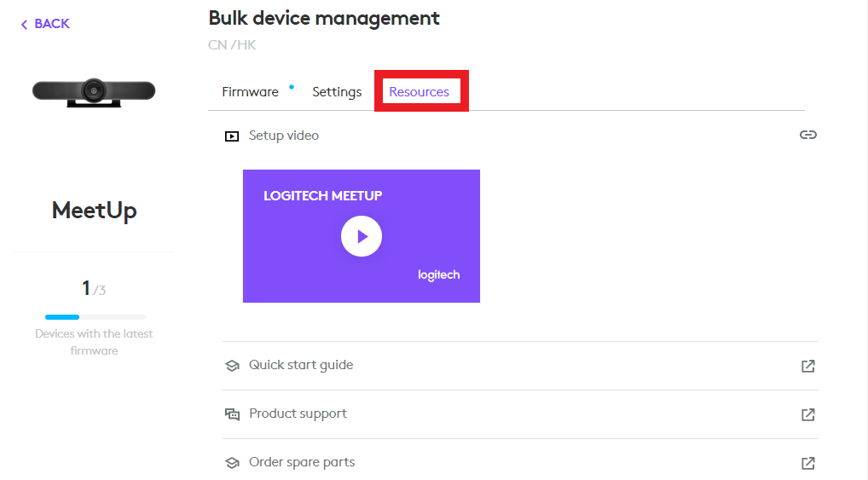Click the 'Devices with the latest firmware' text
Screen dimensions: 868x480
pyautogui.click(x=94, y=342)
